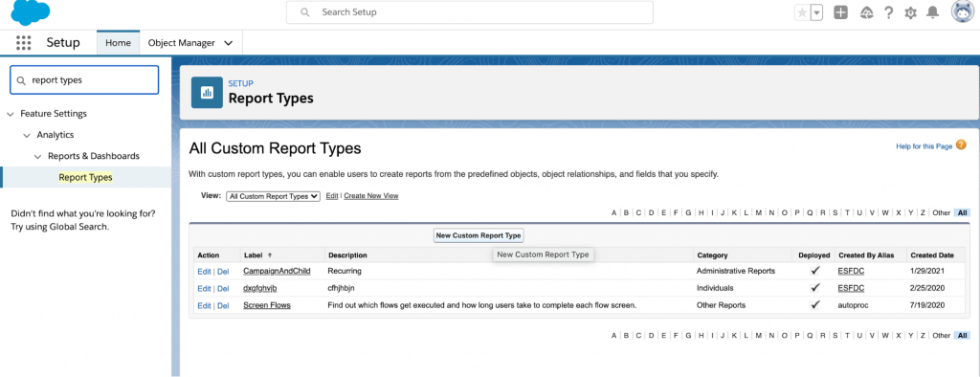Viewport: 980px width, 377px height.
Task: Select All in the top alphabet bar
Action: click(963, 213)
